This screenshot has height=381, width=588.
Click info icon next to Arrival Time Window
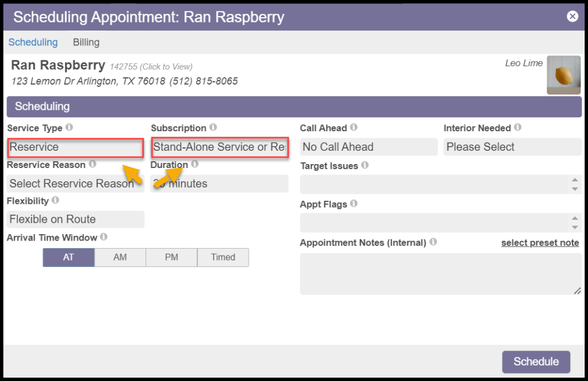(x=104, y=237)
